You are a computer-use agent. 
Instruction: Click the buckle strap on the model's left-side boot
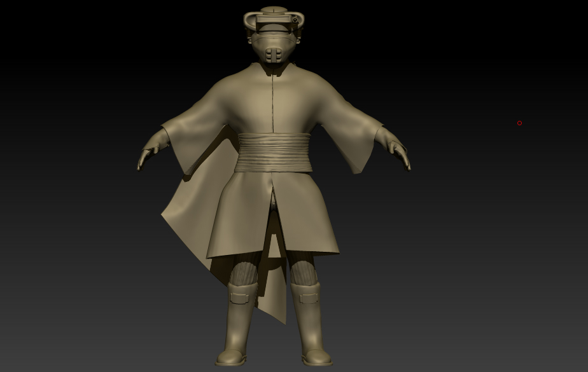click(x=239, y=298)
